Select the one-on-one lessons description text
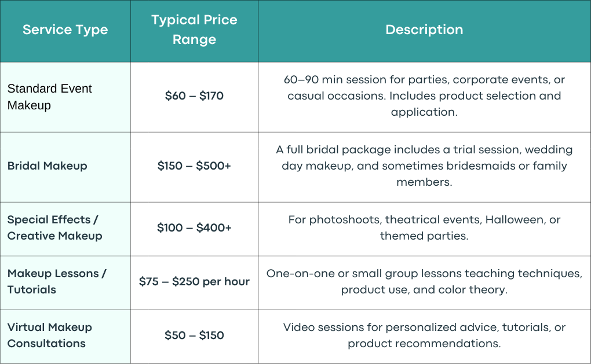The image size is (591, 364). (424, 281)
